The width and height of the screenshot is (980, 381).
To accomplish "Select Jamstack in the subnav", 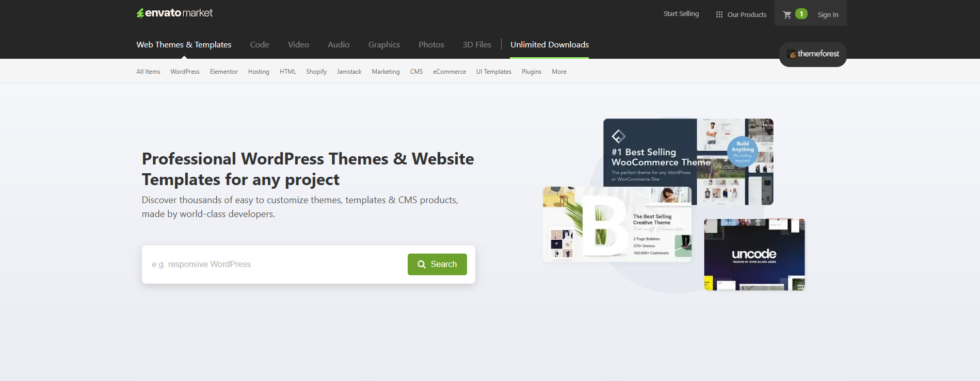I will tap(349, 72).
